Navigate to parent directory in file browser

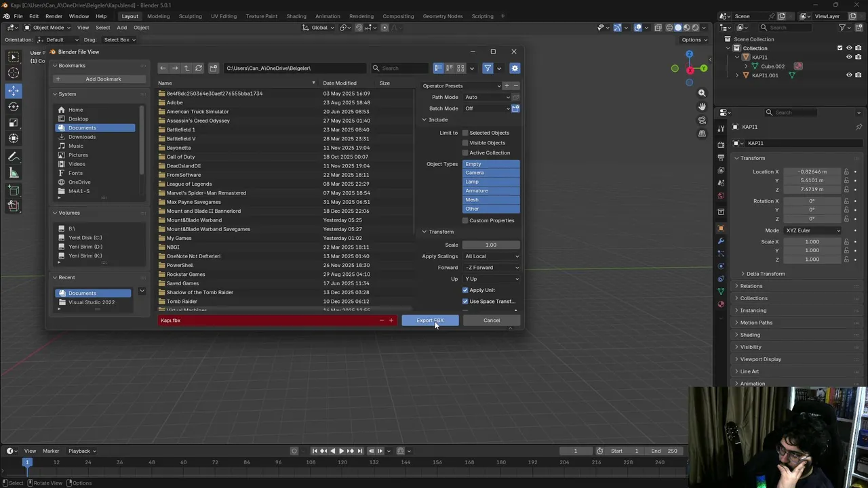(186, 68)
